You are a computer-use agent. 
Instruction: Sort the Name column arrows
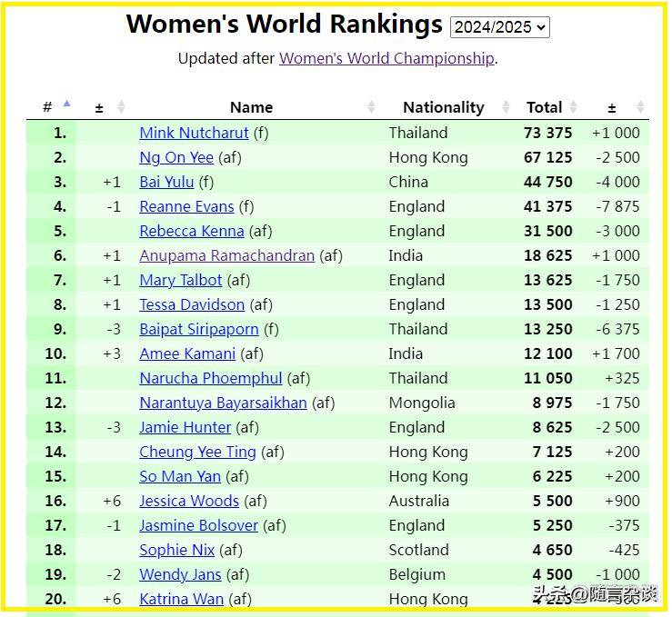point(371,106)
